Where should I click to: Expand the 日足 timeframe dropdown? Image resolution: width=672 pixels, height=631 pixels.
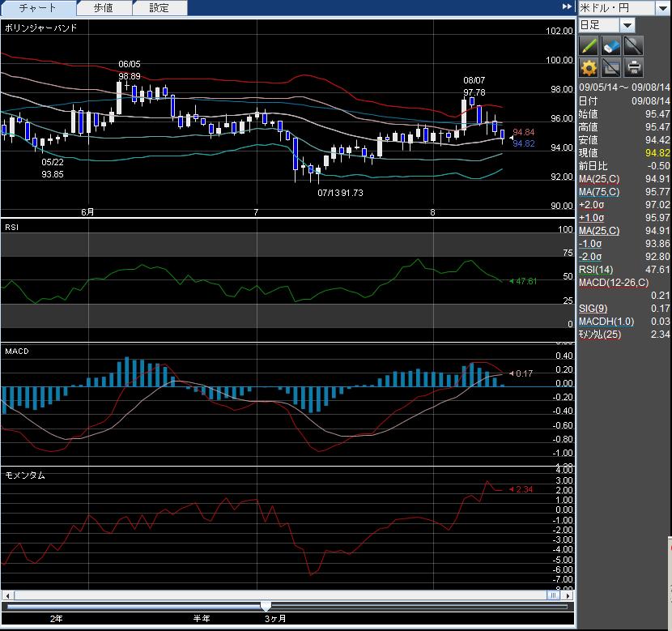point(627,25)
